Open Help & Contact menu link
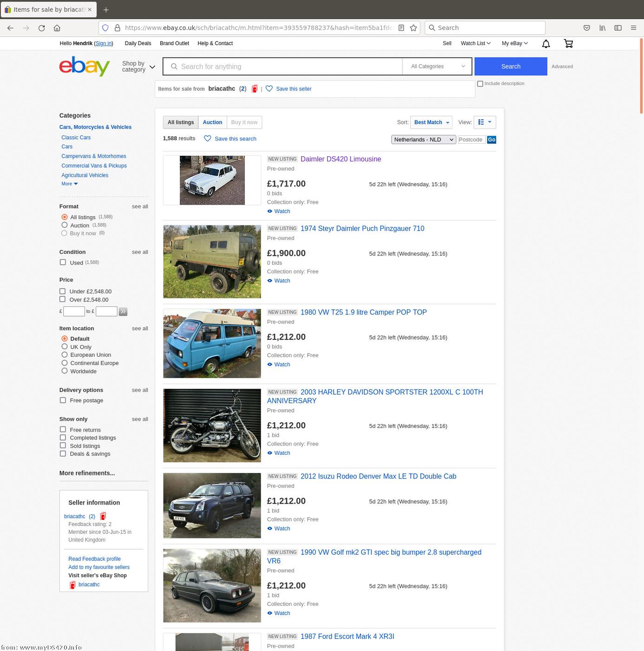The width and height of the screenshot is (644, 651). tap(215, 43)
